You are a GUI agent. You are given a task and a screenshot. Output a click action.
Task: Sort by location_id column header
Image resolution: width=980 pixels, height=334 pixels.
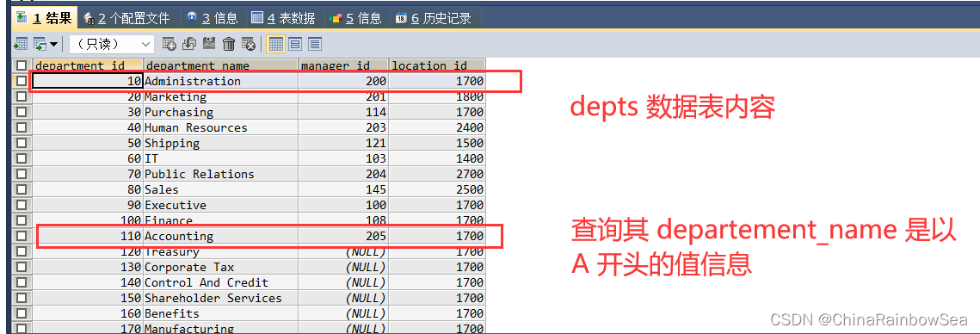(437, 65)
